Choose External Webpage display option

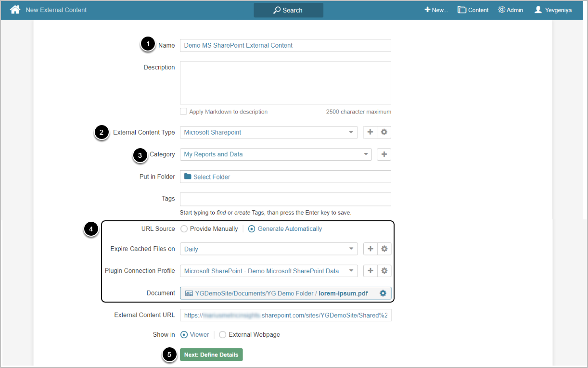pyautogui.click(x=223, y=335)
